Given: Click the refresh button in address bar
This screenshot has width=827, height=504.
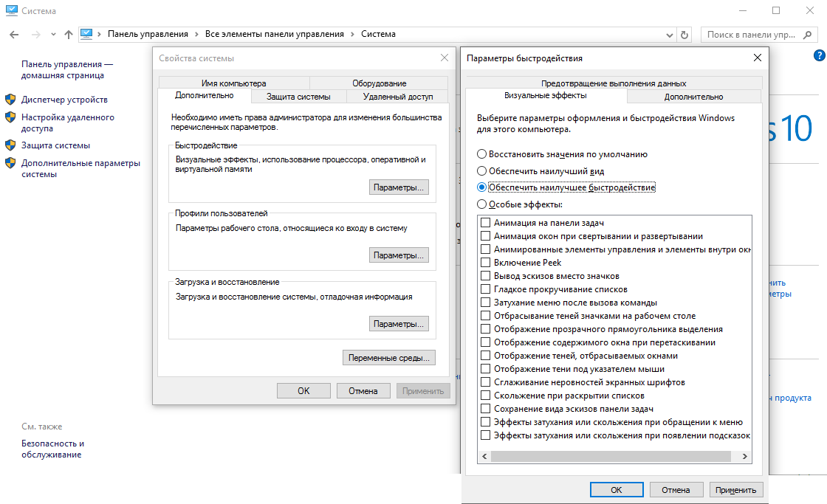Looking at the screenshot, I should coord(684,35).
